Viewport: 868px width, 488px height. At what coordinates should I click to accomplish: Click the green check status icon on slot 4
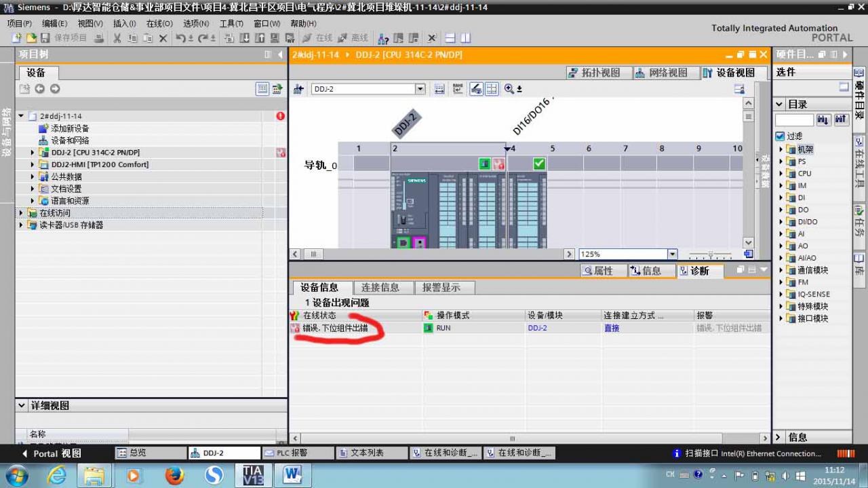coord(538,164)
